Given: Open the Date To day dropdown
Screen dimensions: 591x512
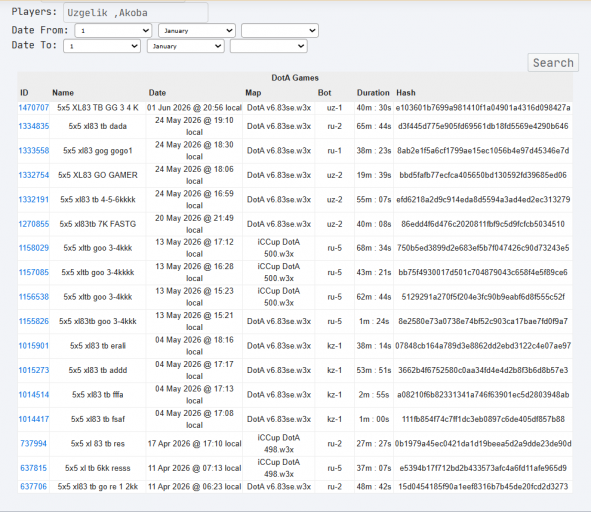Looking at the screenshot, I should tap(102, 46).
